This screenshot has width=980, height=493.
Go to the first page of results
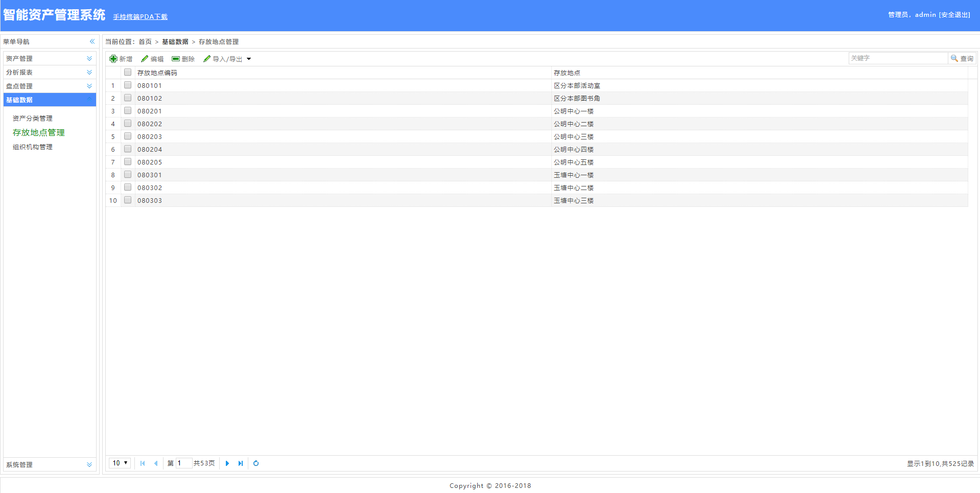point(143,463)
